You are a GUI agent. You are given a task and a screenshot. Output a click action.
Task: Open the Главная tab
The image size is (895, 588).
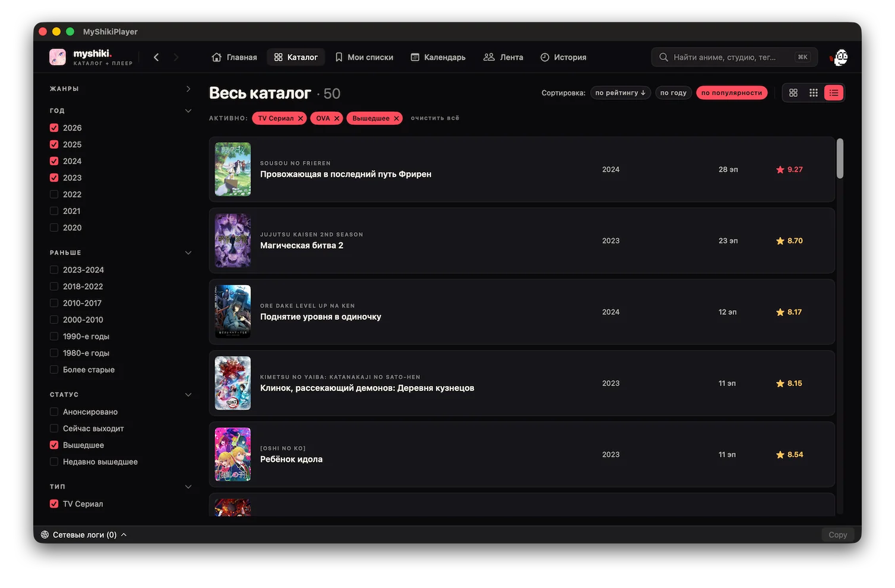point(235,57)
